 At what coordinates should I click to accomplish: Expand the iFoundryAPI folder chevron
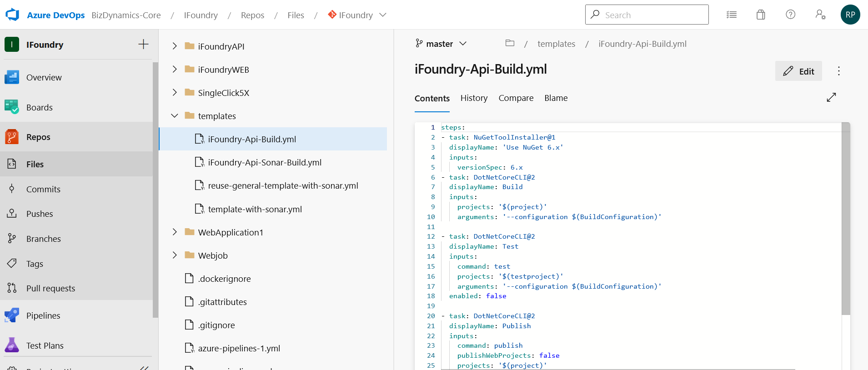click(175, 46)
